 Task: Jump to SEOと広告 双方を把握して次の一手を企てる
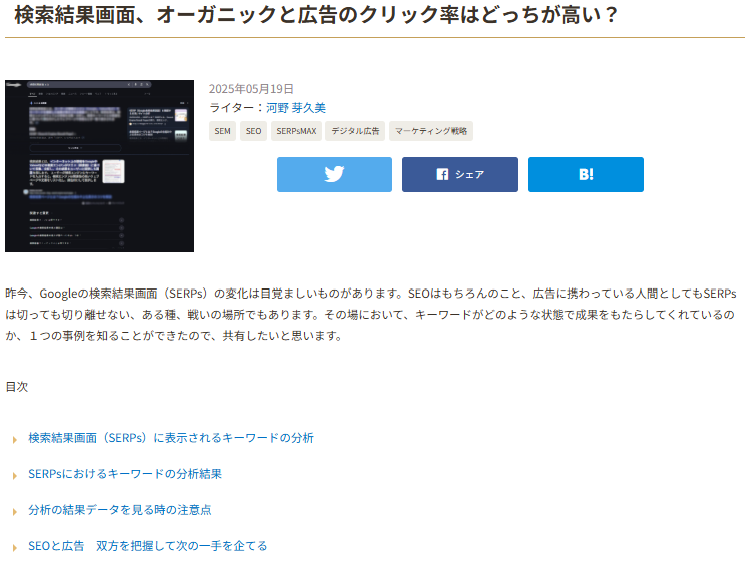tap(148, 546)
